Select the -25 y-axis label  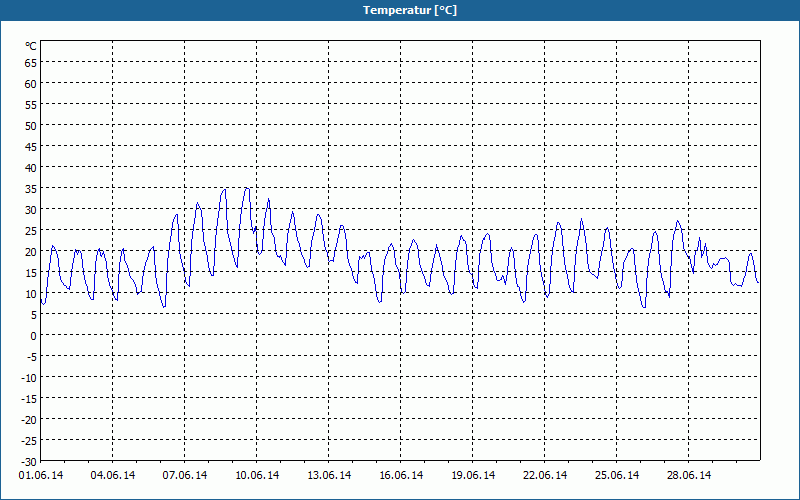tap(29, 440)
